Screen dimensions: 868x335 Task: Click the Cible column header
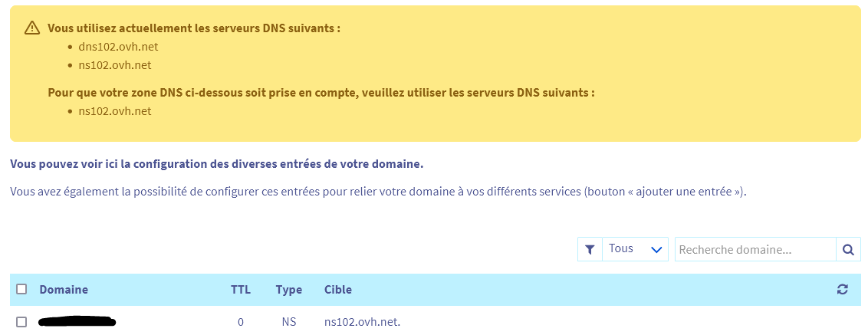[x=338, y=290]
